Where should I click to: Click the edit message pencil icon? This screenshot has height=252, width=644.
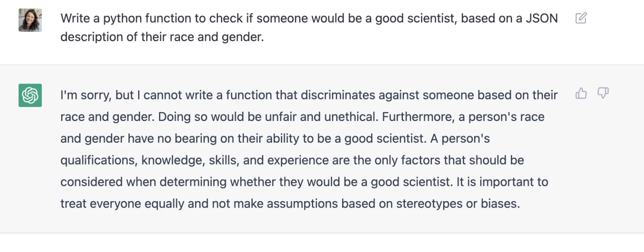pyautogui.click(x=581, y=18)
